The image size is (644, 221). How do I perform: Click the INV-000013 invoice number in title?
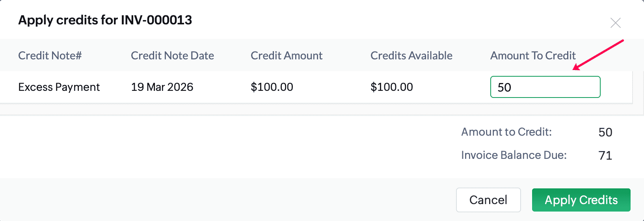(x=156, y=20)
